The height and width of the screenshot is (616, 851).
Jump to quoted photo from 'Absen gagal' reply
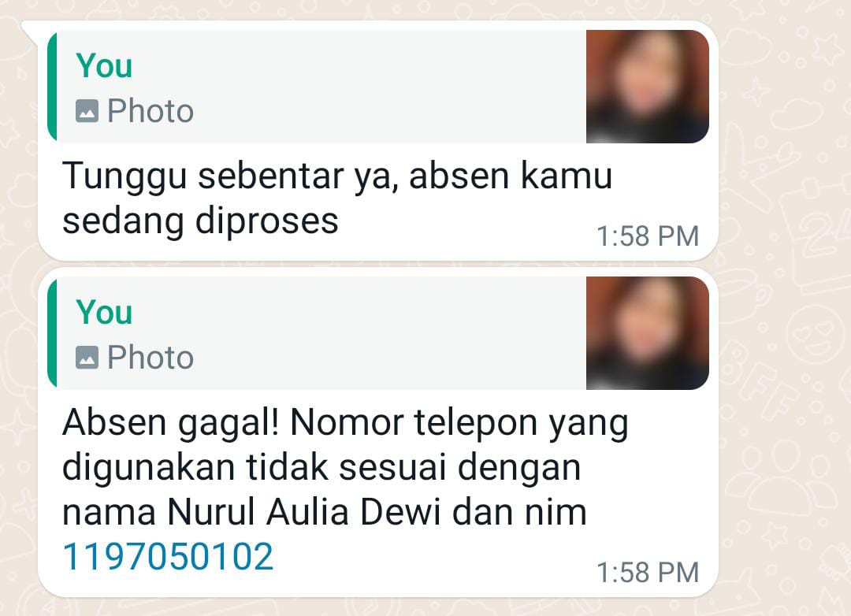(378, 332)
